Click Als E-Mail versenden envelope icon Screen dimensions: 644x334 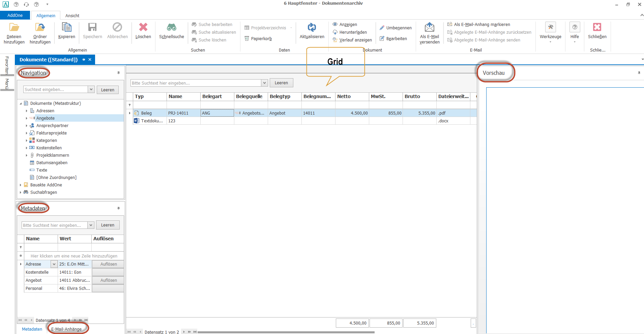click(x=429, y=27)
